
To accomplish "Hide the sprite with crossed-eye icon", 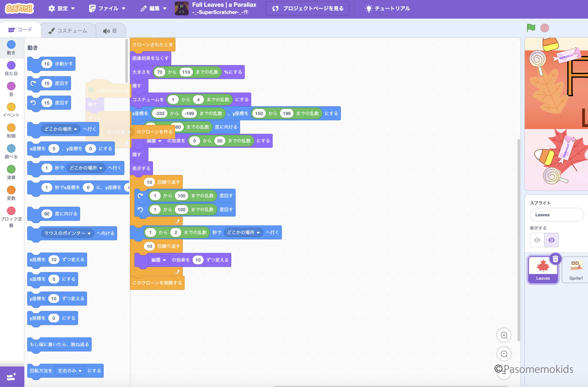I will point(551,240).
